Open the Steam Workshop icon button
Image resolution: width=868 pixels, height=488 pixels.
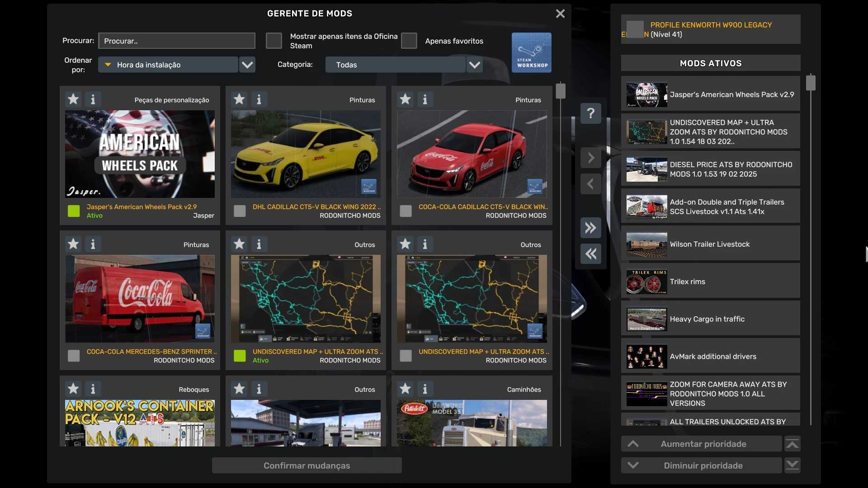tap(531, 52)
